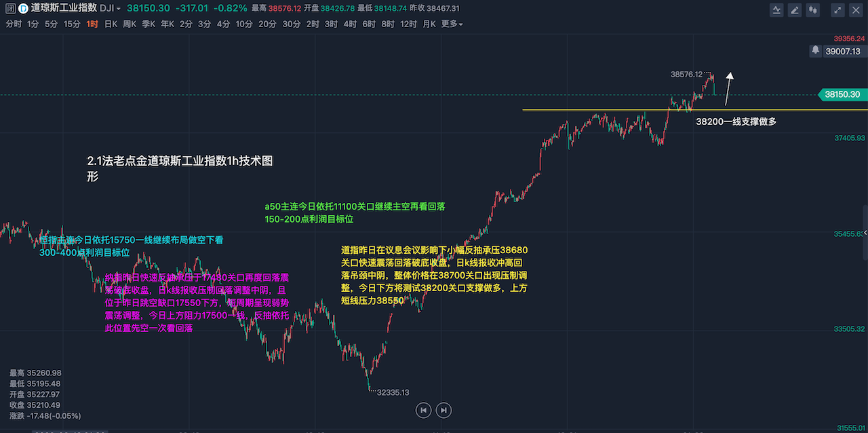Step to next bar playback button
Image resolution: width=868 pixels, height=433 pixels.
[x=443, y=410]
